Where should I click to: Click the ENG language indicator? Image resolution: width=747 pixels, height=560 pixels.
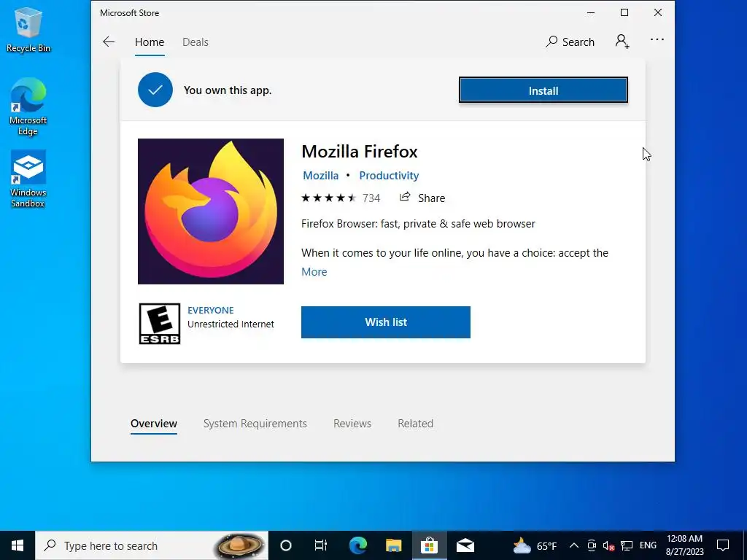[648, 545]
